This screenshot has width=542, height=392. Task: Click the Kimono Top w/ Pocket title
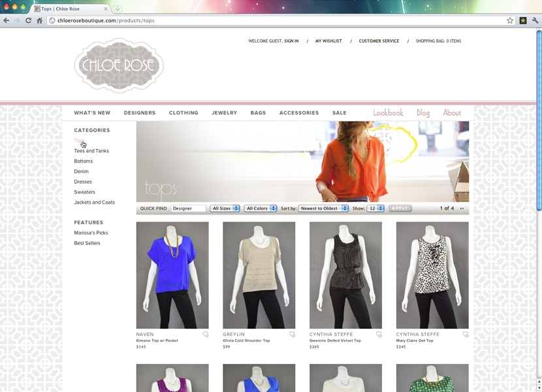(x=157, y=340)
